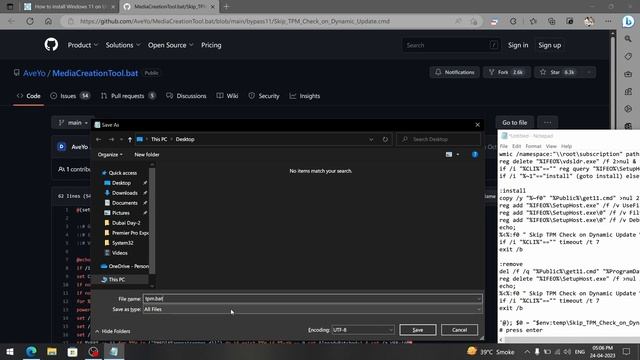Click the Go to file button
This screenshot has width=640, height=360.
pyautogui.click(x=514, y=122)
